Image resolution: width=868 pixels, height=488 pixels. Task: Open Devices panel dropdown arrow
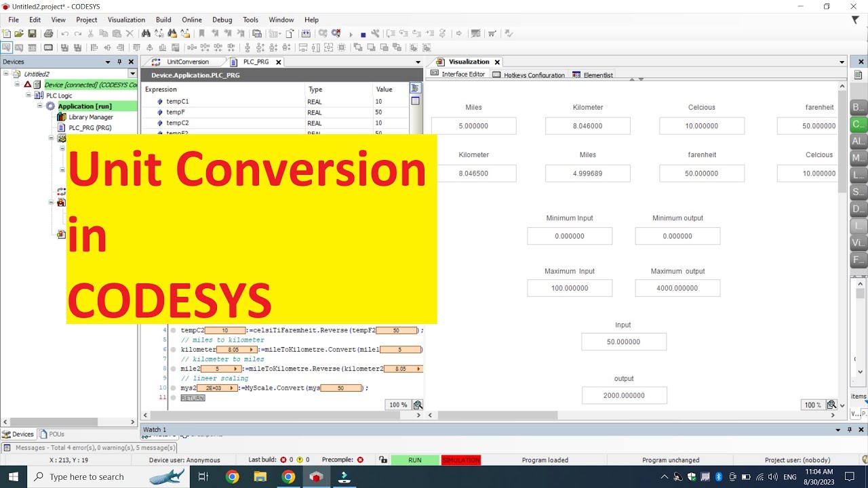(108, 62)
